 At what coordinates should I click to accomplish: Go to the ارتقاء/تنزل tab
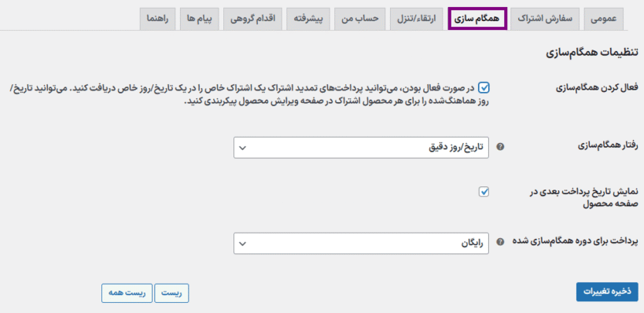pyautogui.click(x=417, y=19)
